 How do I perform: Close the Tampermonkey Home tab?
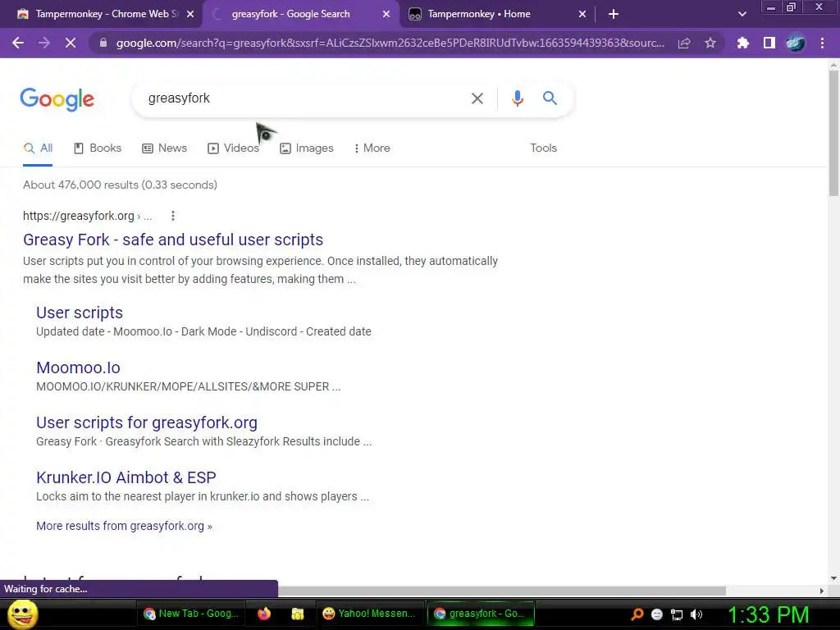tap(582, 14)
